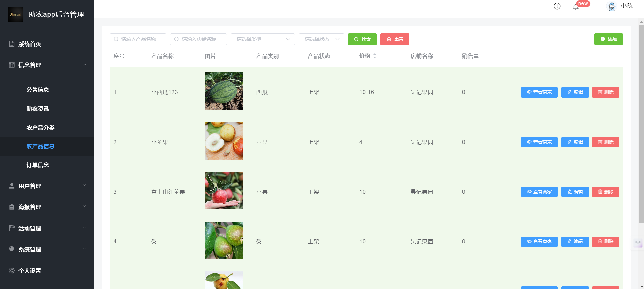View merchant for 富士山红苹果 row
Screen dimensions: 644x289
[x=539, y=192]
